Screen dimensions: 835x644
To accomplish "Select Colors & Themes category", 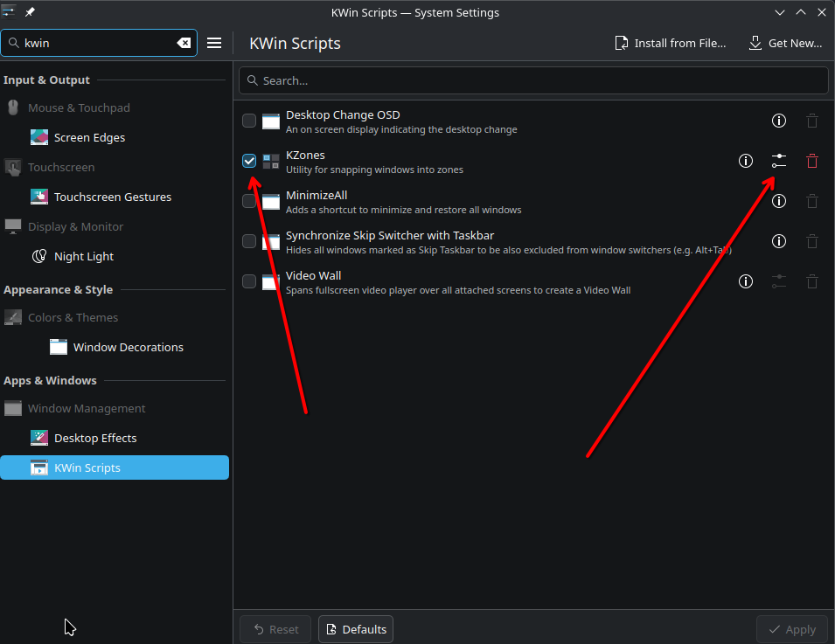I will (115, 317).
